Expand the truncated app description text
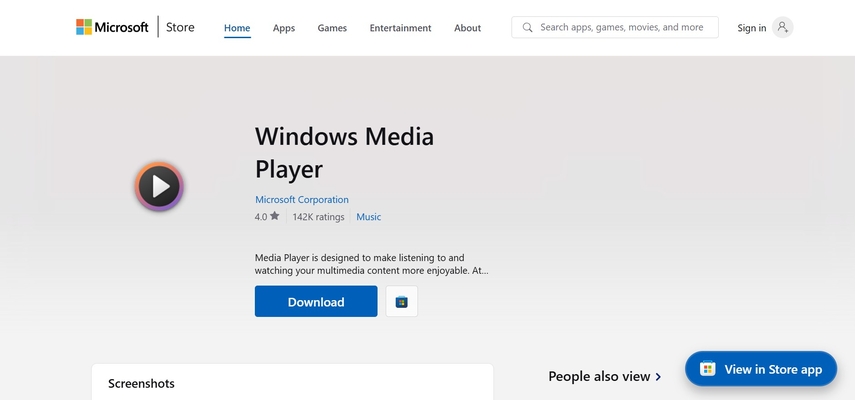This screenshot has height=400, width=855. click(x=371, y=264)
